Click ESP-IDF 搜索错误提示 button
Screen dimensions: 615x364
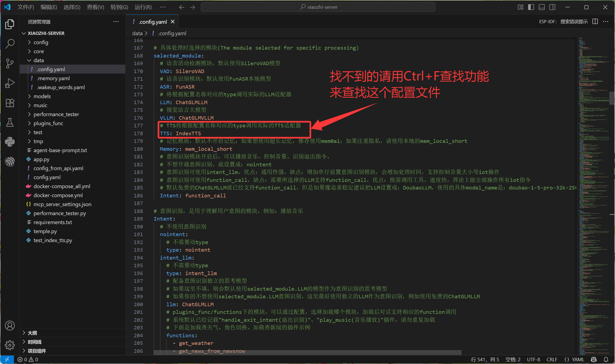tap(563, 22)
